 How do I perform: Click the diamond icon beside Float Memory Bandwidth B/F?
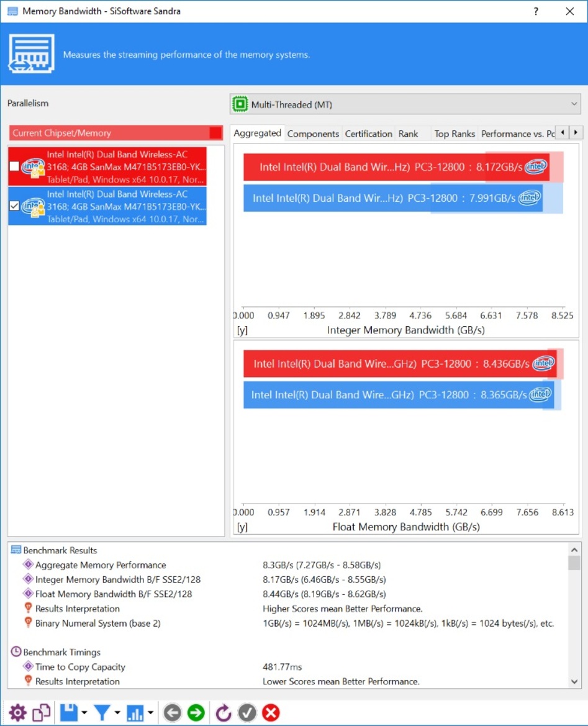(28, 594)
